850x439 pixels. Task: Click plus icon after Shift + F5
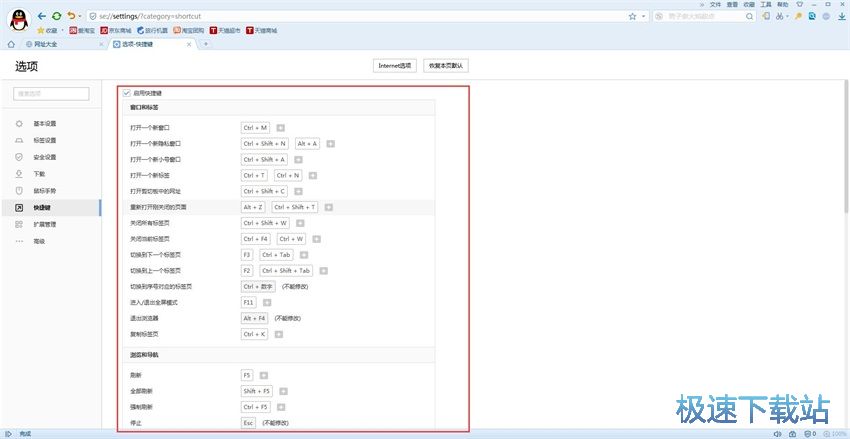coord(284,391)
